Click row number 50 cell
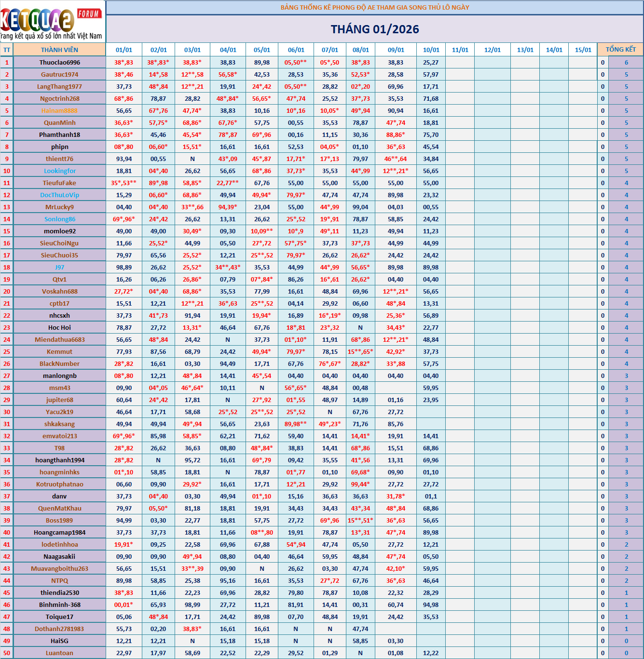 coord(7,653)
